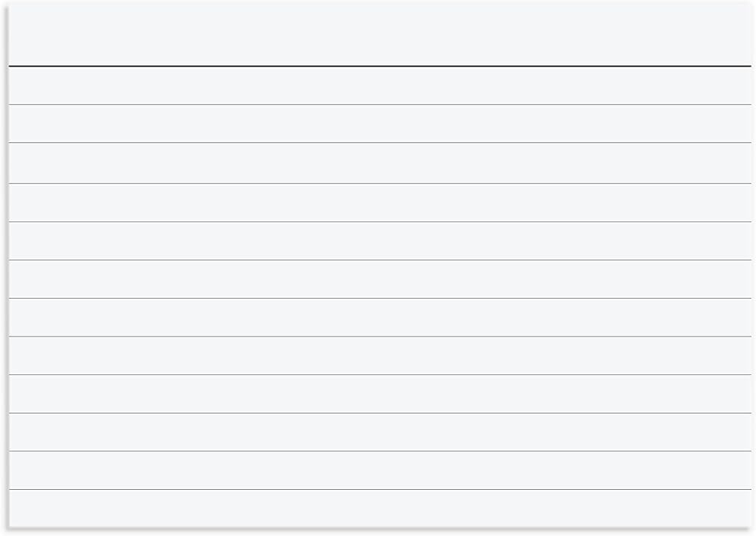The image size is (756, 536).
Task: Click the bold black header line
Action: point(380,67)
